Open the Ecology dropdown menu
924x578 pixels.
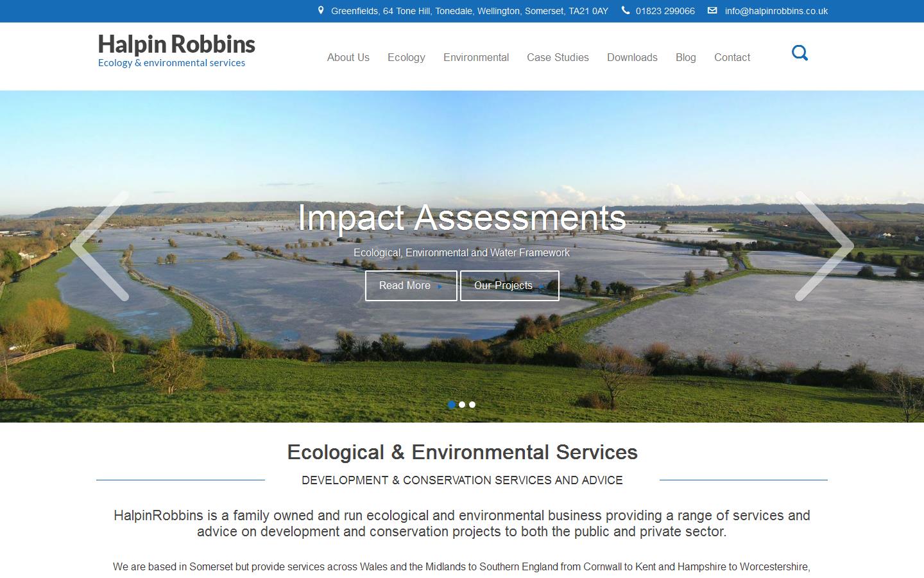coord(406,57)
